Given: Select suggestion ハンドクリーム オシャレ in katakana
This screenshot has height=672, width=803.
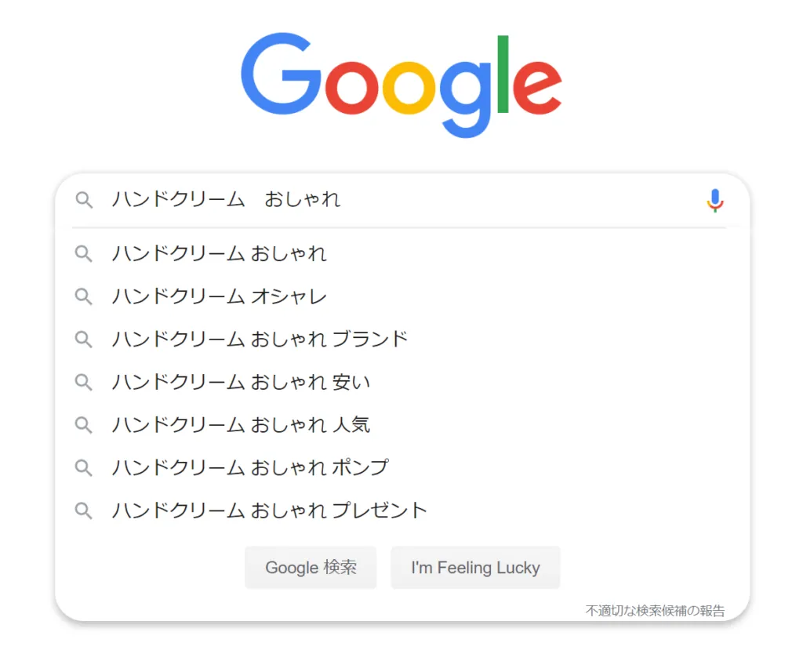Looking at the screenshot, I should click(220, 296).
